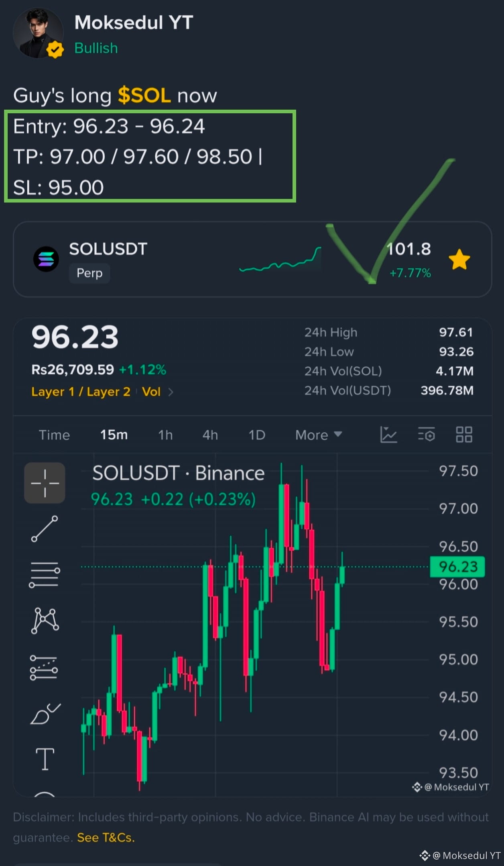The width and height of the screenshot is (504, 866).
Task: Open the $SOL cashtag link
Action: 144,96
